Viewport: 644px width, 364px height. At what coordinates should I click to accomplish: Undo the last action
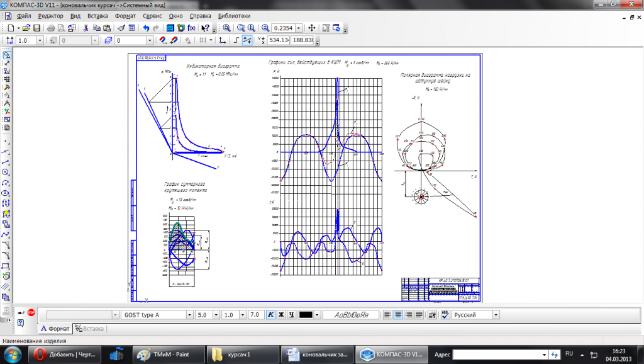146,28
